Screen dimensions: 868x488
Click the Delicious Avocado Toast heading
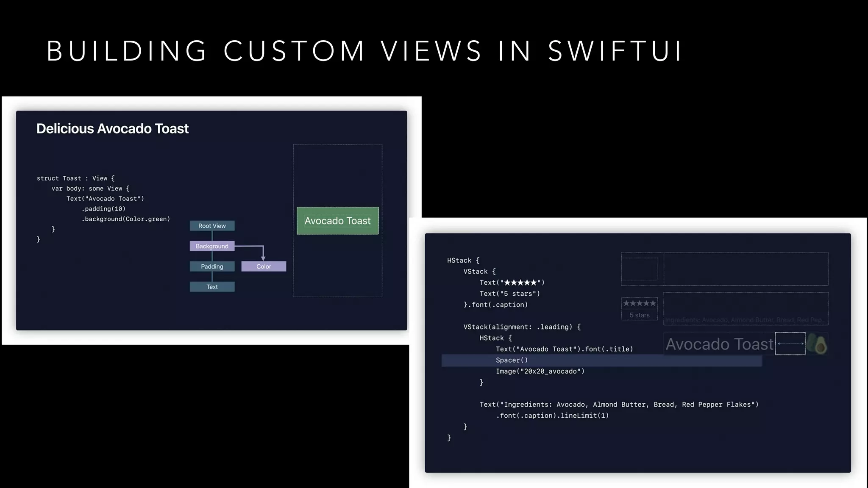[112, 129]
